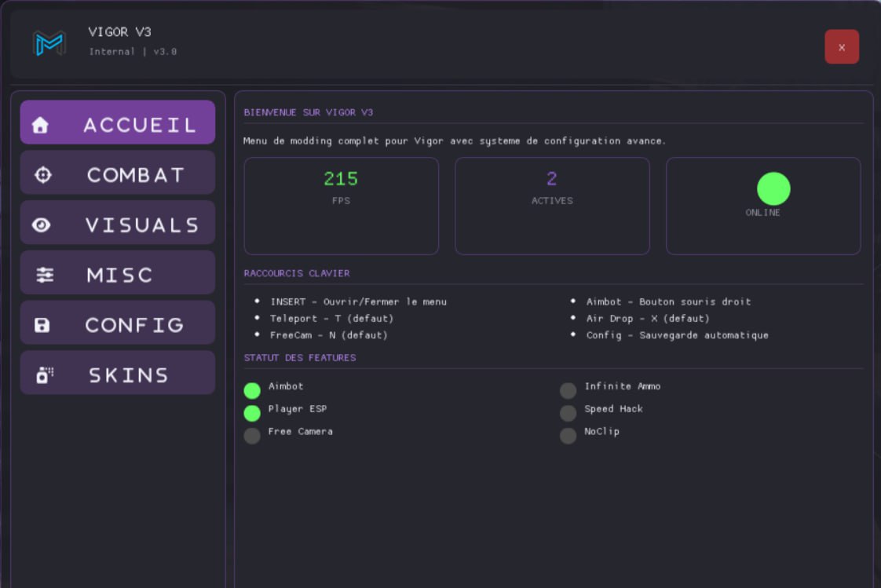Image resolution: width=881 pixels, height=588 pixels.
Task: Click the sliders icon beside Misc
Action: 45,275
